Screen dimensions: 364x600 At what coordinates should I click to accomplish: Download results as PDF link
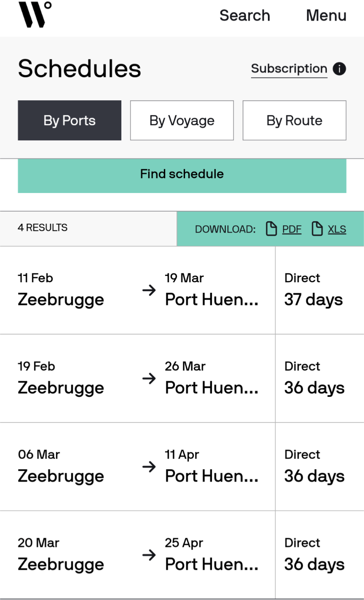[x=292, y=229]
